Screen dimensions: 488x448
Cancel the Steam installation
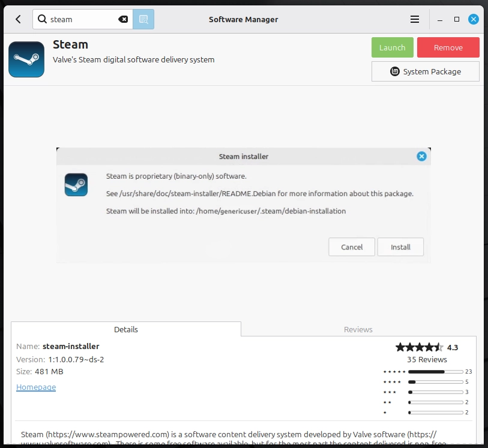pos(352,246)
